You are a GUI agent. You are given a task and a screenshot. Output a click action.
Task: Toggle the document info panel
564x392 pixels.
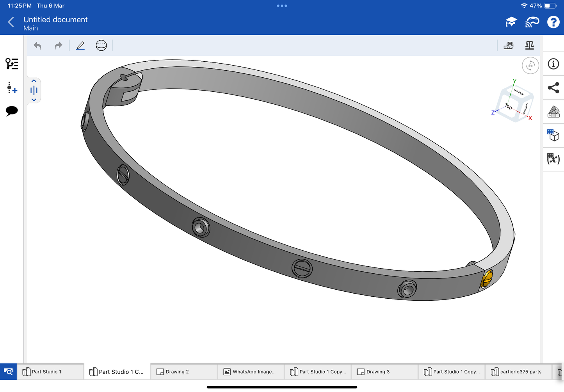coord(553,64)
